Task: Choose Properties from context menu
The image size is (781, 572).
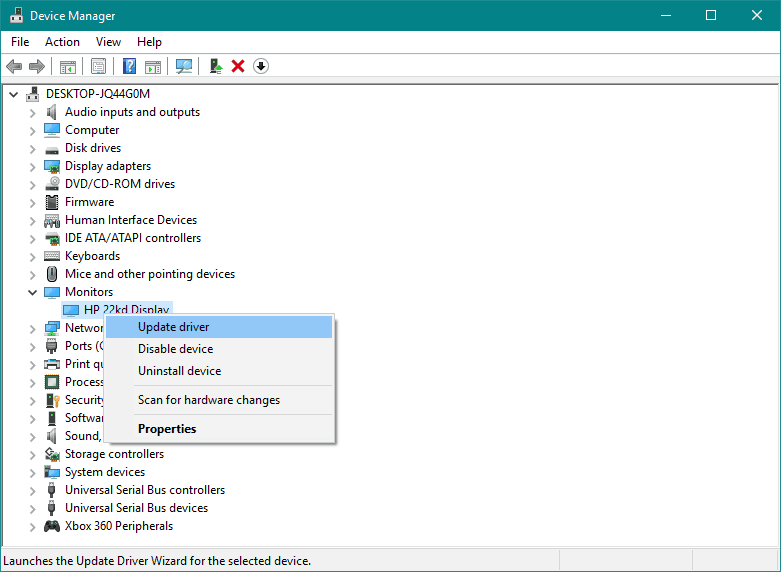Action: click(x=219, y=429)
